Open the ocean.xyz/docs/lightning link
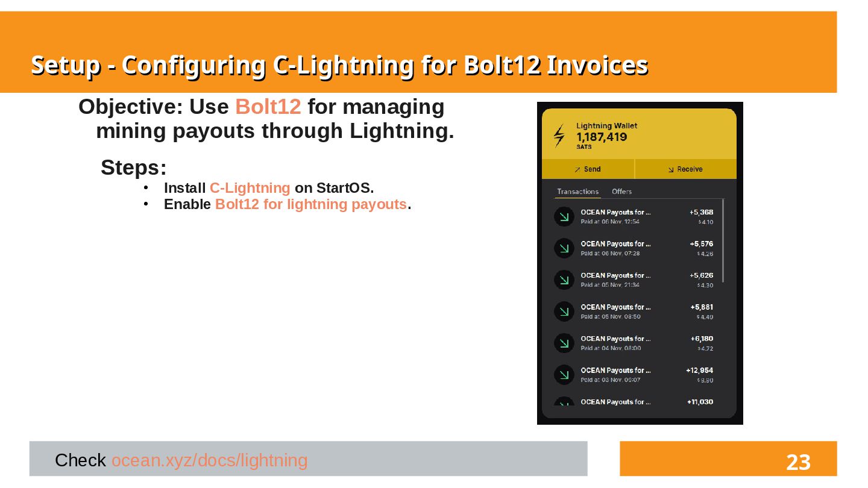This screenshot has height=488, width=868. [209, 460]
